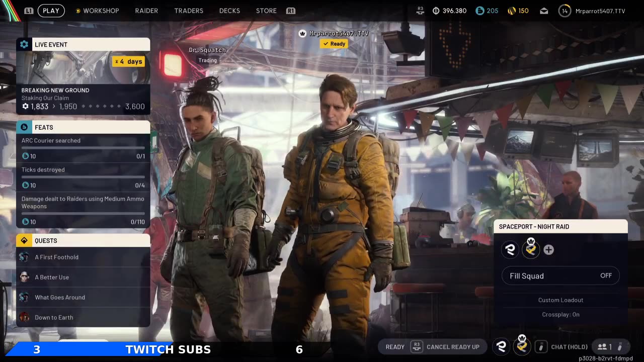Click the crown icon beside Mrparrot5407.TTV nameplate
The height and width of the screenshot is (362, 644).
point(302,33)
